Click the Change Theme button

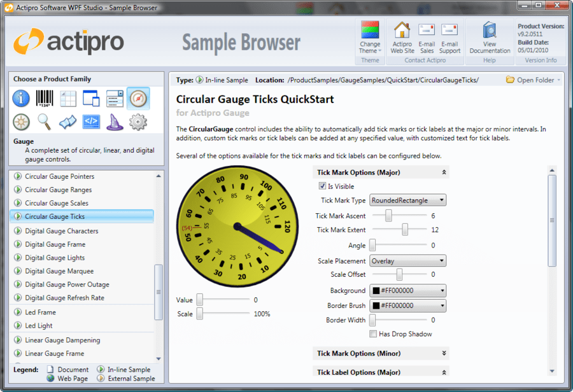[x=370, y=37]
